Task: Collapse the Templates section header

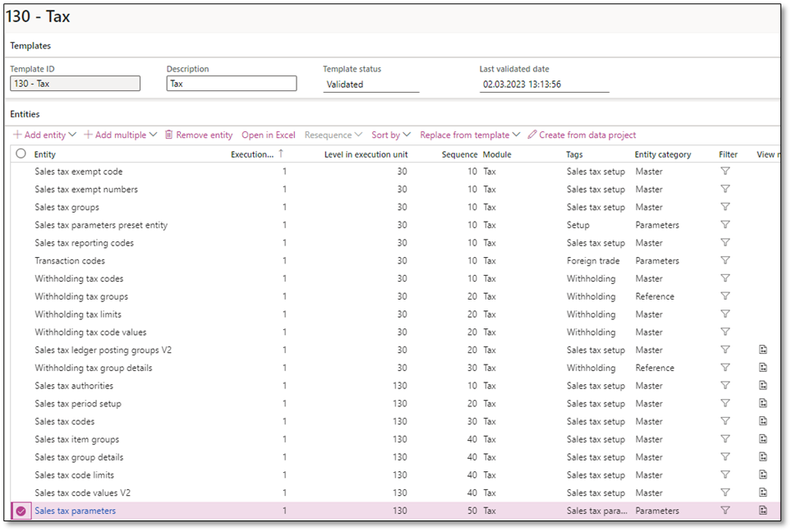Action: 25,46
